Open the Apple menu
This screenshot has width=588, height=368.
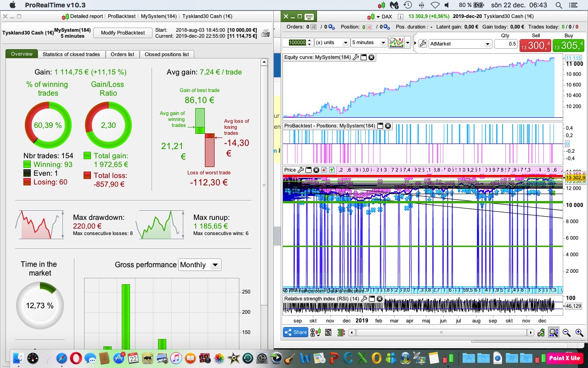(x=12, y=5)
